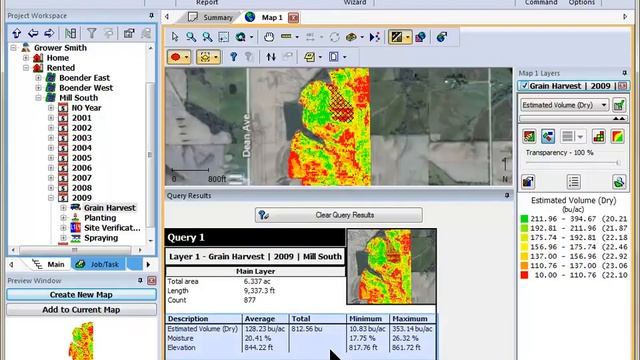Pin the Project Workspace panel
The width and height of the screenshot is (640, 360).
click(151, 16)
